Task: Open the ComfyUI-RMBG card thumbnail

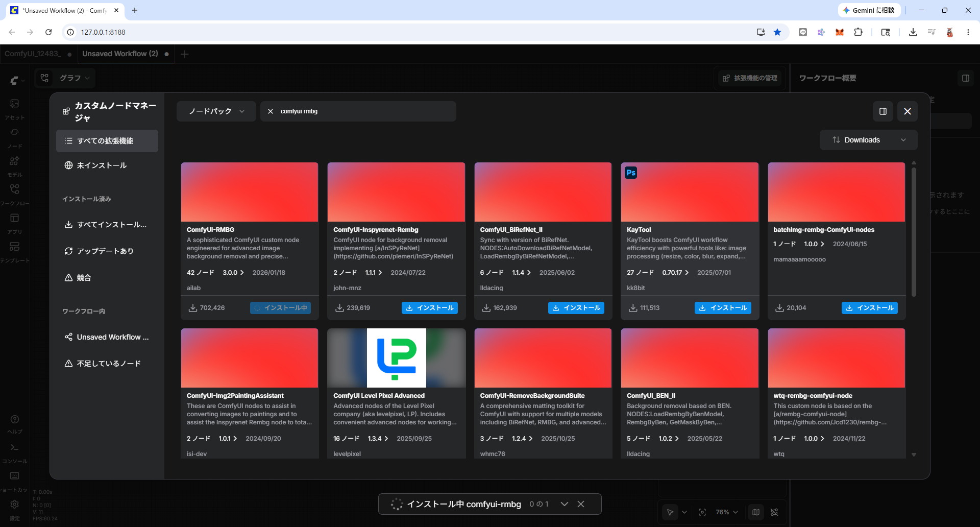Action: (x=250, y=192)
